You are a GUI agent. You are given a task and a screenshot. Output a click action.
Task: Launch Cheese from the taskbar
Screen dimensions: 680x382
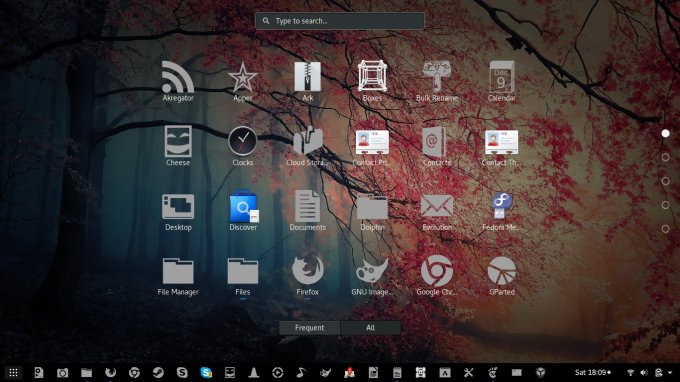230,372
